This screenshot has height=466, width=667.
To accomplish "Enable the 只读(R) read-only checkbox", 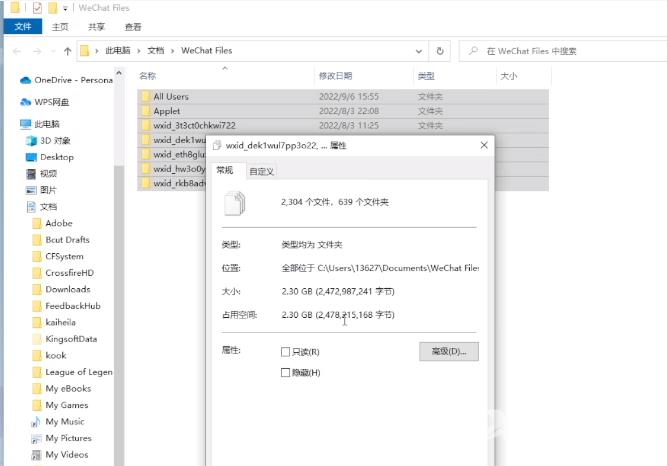I will click(287, 352).
